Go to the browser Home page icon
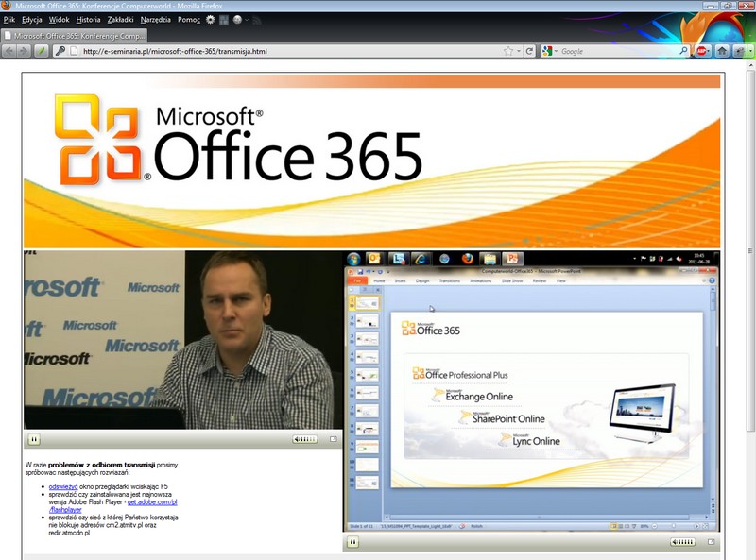 (722, 51)
